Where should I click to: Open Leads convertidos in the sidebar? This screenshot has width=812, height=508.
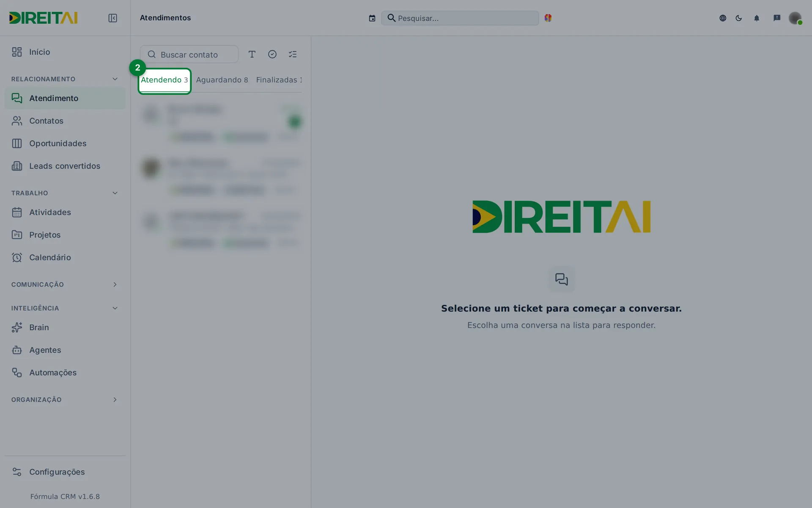tap(65, 166)
